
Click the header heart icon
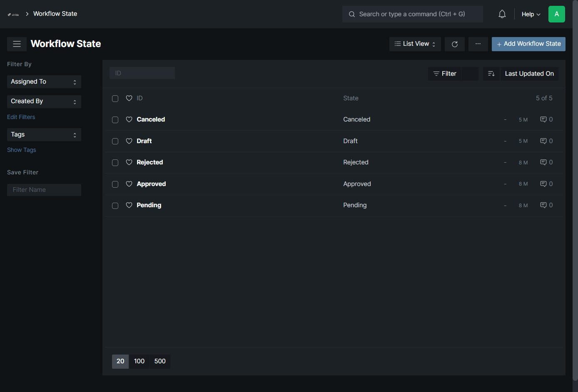click(129, 98)
